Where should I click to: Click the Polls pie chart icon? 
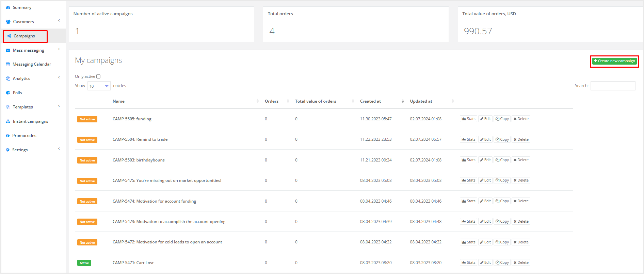[x=8, y=93]
